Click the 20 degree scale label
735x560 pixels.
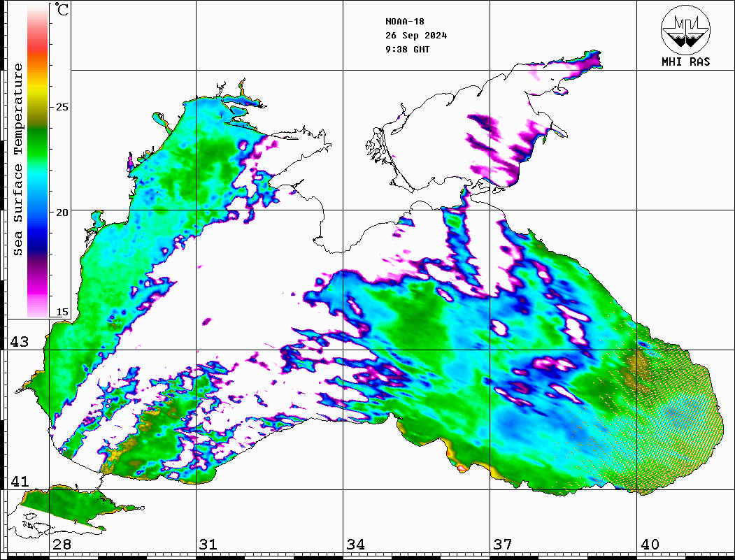62,213
